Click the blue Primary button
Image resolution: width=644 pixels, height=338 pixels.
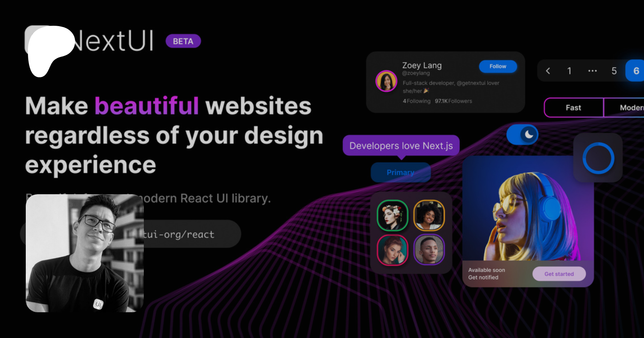pos(400,172)
